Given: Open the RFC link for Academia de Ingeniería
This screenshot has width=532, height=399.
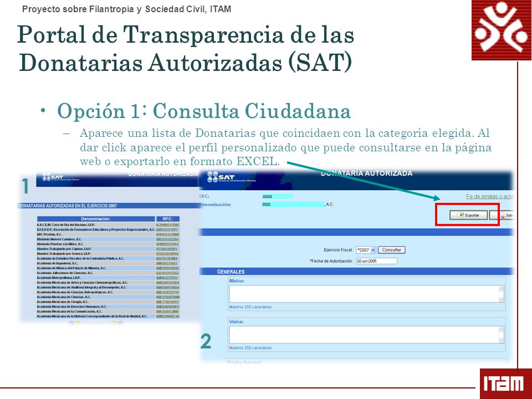Looking at the screenshot, I should coord(167,263).
